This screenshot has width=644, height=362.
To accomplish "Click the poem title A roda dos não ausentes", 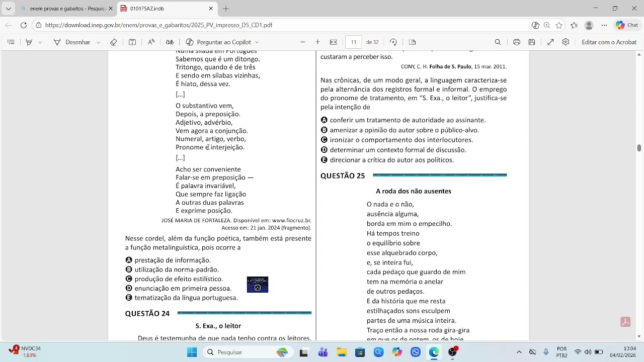I will (414, 191).
